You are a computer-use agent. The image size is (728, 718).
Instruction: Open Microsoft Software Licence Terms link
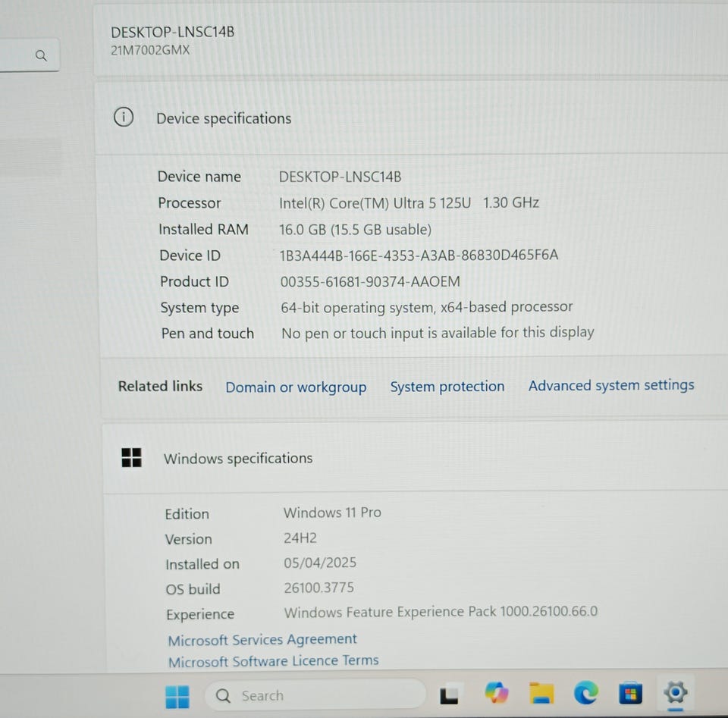pos(273,661)
